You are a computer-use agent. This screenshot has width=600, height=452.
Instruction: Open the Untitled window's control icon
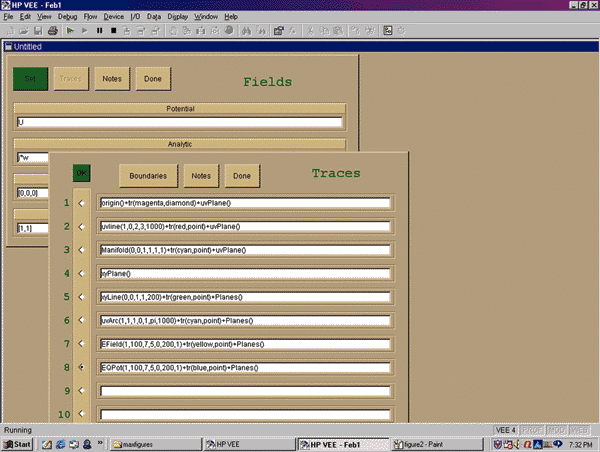(9, 47)
